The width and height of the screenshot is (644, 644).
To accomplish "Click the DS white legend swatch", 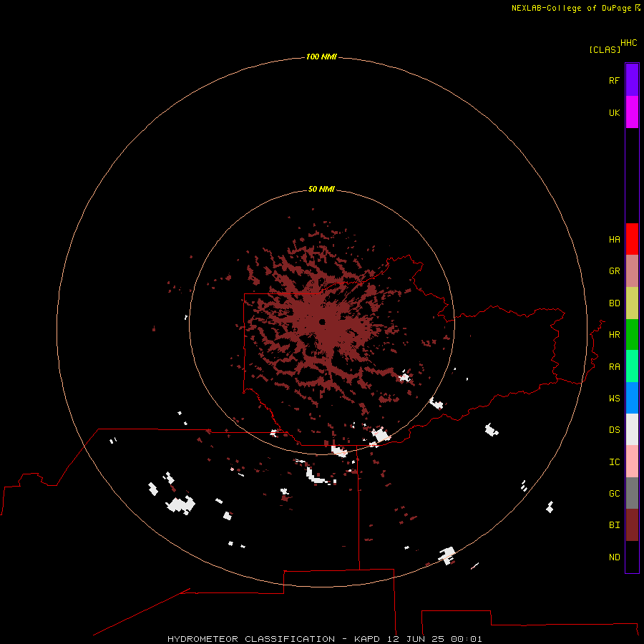I will [632, 429].
